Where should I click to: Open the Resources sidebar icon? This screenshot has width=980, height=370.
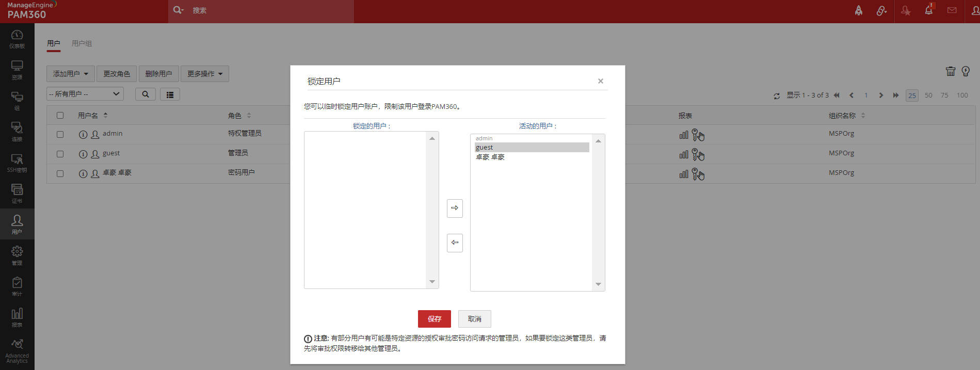(x=17, y=70)
